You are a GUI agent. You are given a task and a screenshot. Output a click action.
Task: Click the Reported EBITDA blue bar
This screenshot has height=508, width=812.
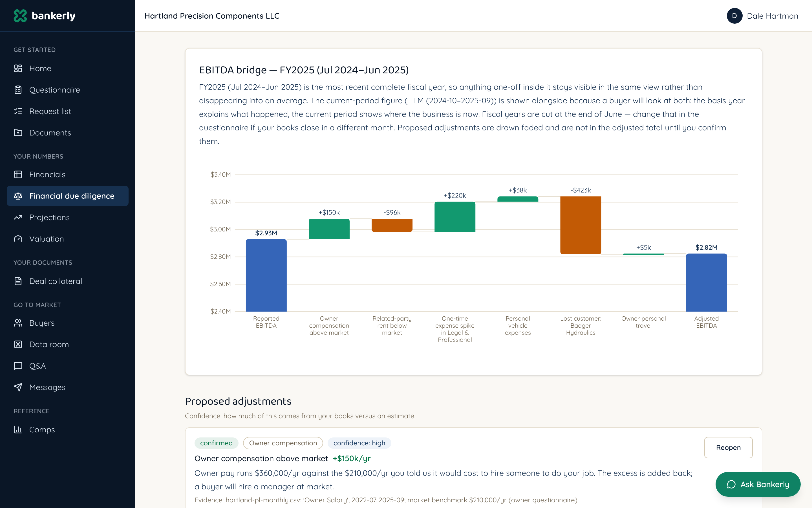(x=266, y=275)
